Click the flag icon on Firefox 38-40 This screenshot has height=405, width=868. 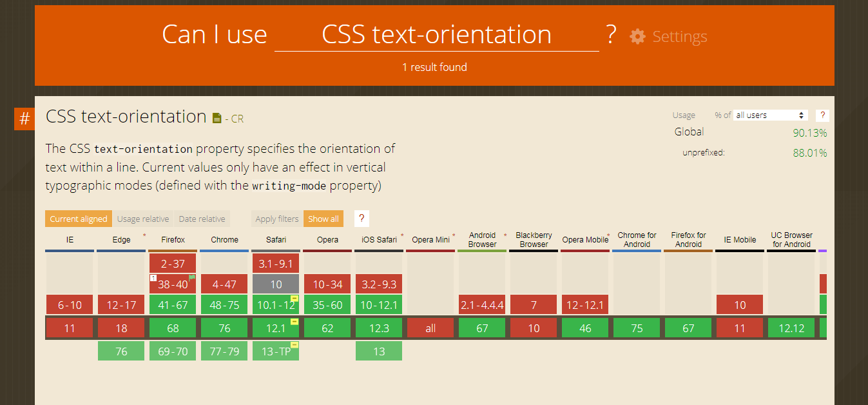(x=192, y=278)
